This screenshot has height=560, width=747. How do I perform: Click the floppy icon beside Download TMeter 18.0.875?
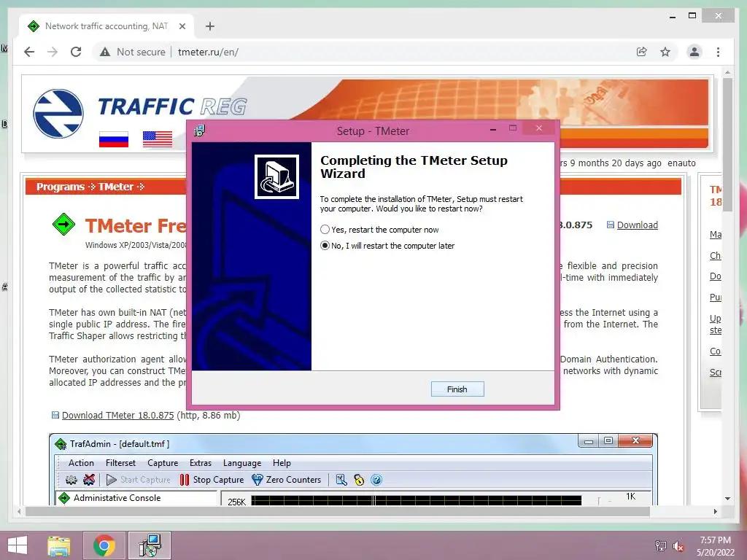(55, 415)
